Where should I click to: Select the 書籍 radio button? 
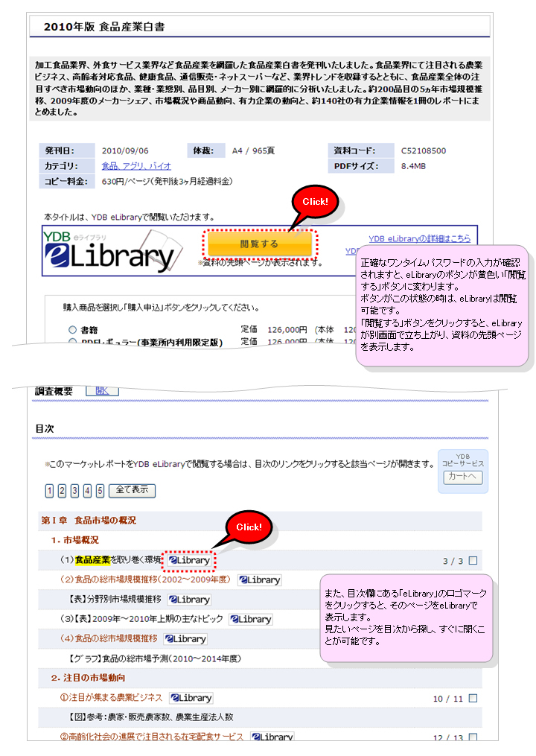72,329
